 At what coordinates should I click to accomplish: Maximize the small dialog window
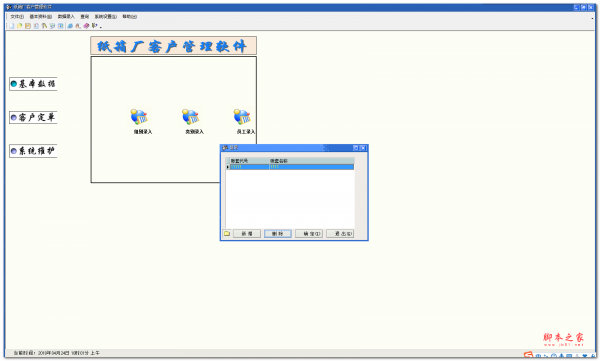coord(355,148)
